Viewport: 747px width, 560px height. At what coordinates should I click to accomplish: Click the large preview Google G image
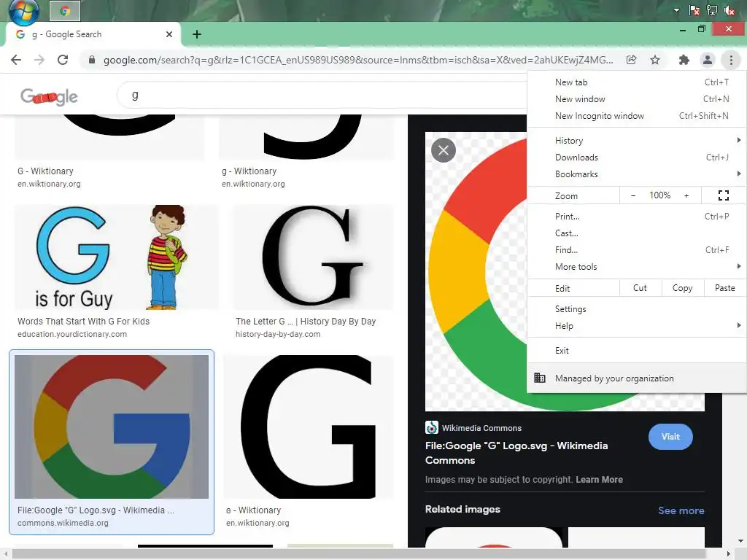click(x=476, y=271)
